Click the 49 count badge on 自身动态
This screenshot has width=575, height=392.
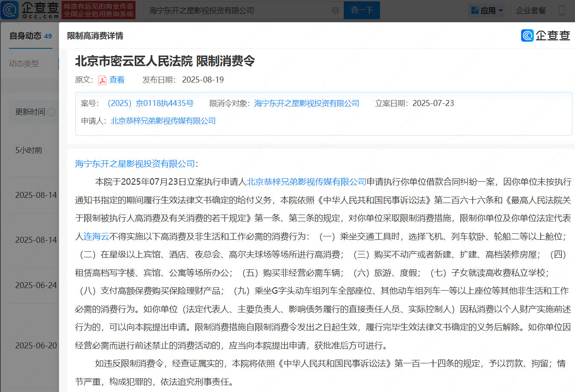48,36
